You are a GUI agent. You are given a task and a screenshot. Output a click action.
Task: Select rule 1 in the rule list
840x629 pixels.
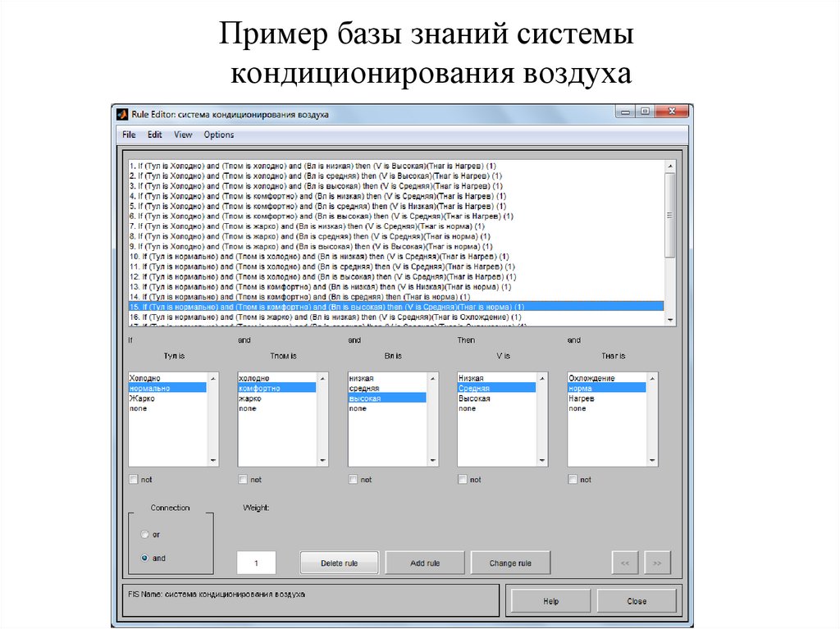point(396,166)
